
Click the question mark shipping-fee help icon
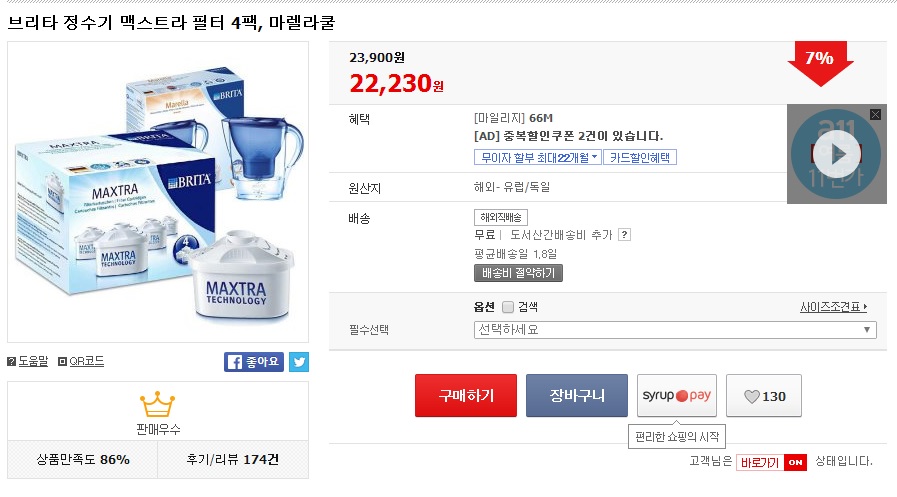pos(624,235)
